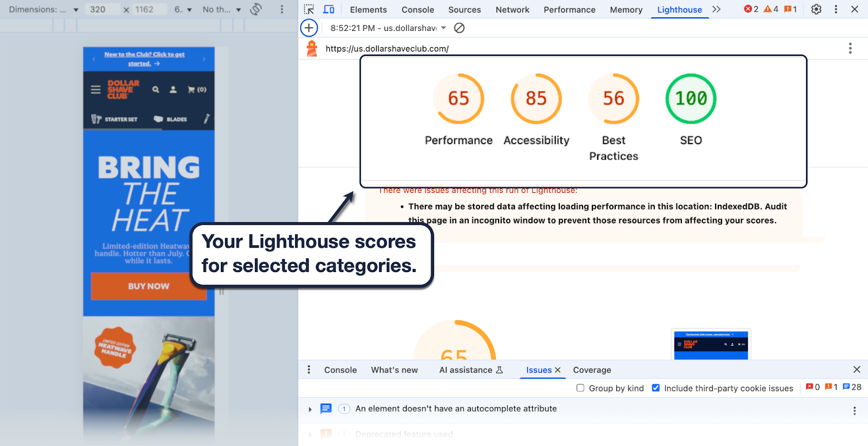Edit the viewport height field 1162

pyautogui.click(x=150, y=9)
